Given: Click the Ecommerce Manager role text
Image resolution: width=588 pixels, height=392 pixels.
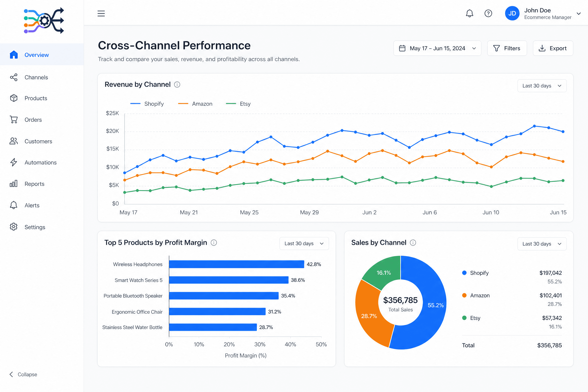Looking at the screenshot, I should tap(548, 17).
